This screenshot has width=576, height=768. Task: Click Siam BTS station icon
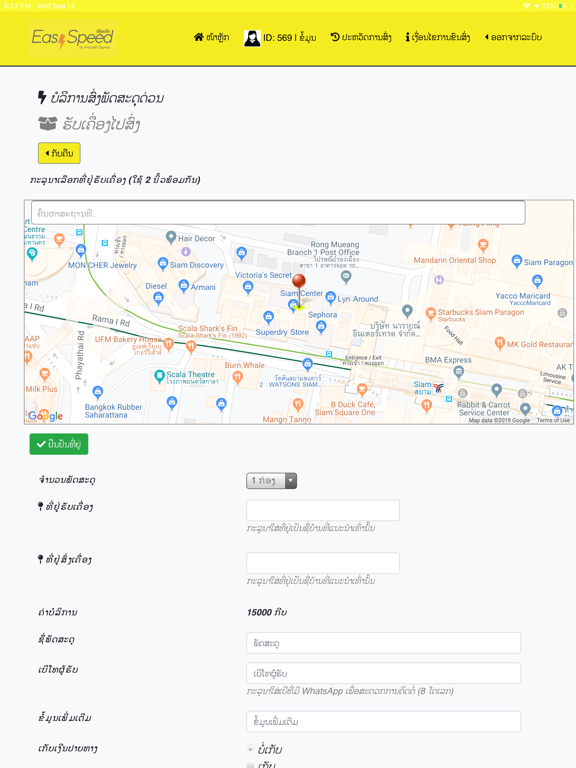(x=439, y=388)
